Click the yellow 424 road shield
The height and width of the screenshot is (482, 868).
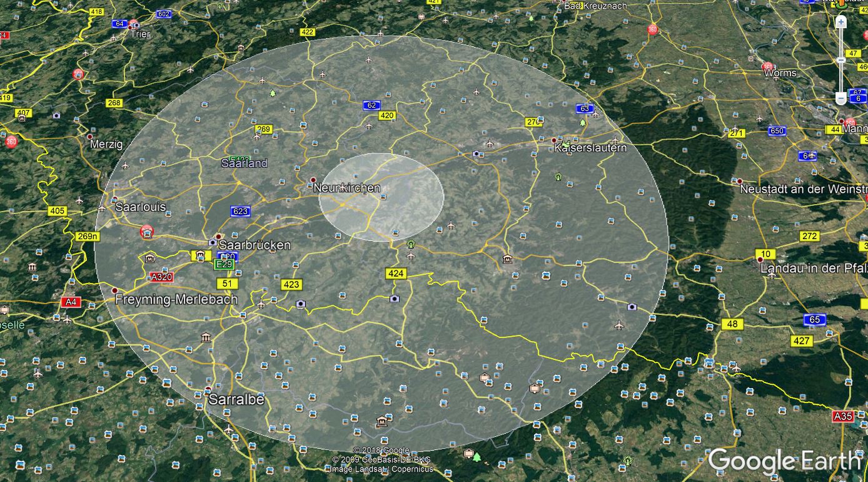[396, 273]
